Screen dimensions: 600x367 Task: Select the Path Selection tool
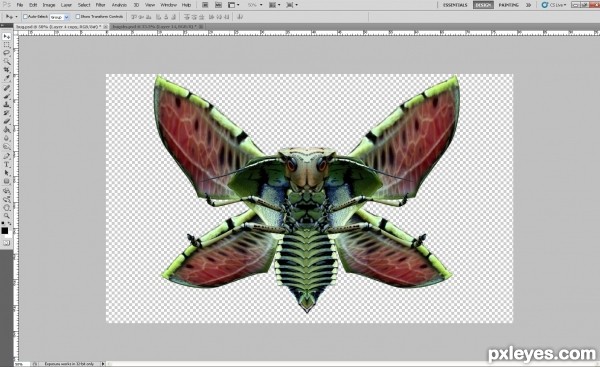click(x=7, y=173)
